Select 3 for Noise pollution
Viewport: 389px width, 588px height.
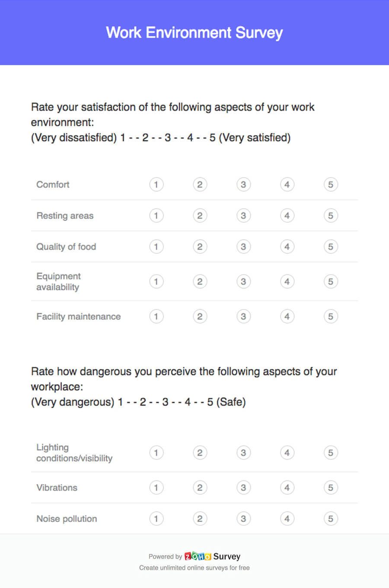pyautogui.click(x=243, y=519)
